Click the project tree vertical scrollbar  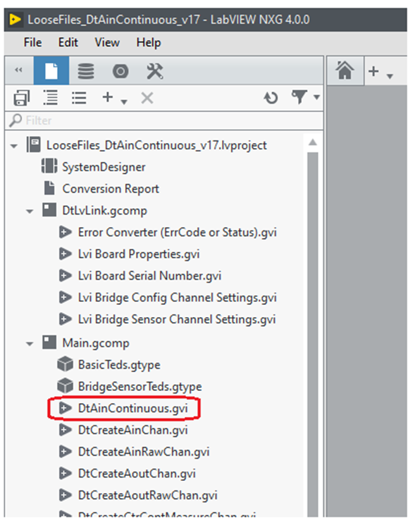tap(312, 316)
